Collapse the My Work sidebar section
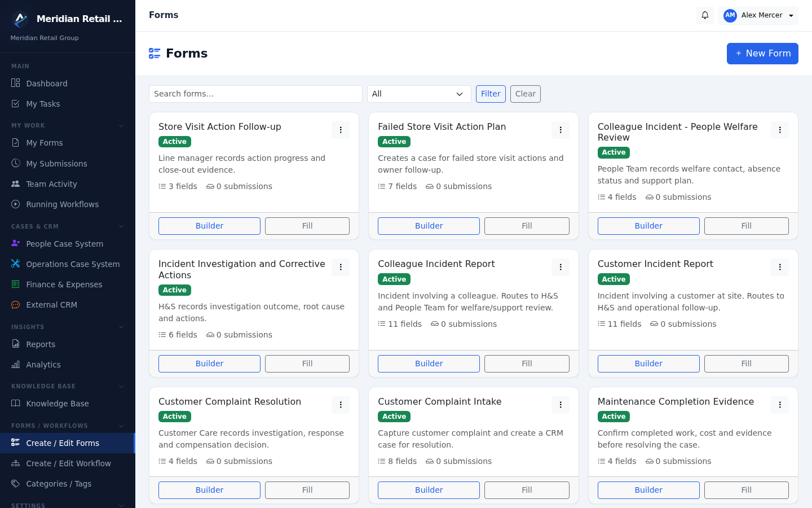Screen dimensions: 812x508 tap(121, 125)
